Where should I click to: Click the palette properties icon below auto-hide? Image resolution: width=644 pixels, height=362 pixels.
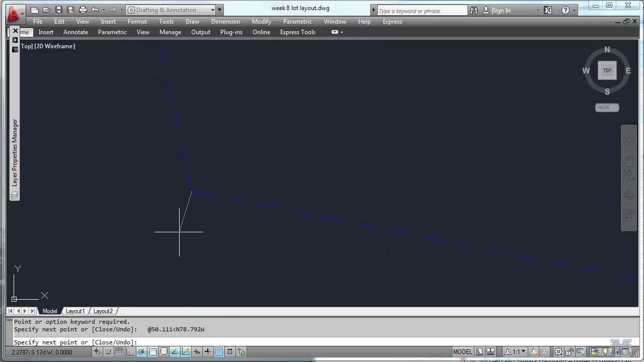tap(15, 49)
